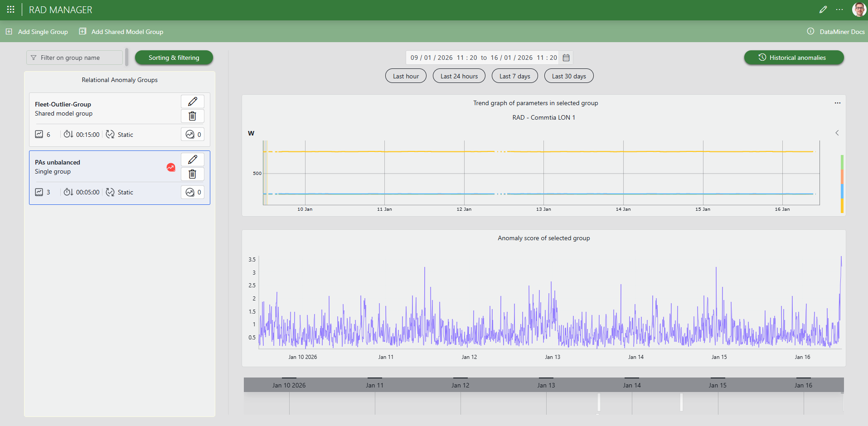Delete the Fleet-Outlier-Group via trash icon
The height and width of the screenshot is (426, 868).
[192, 116]
